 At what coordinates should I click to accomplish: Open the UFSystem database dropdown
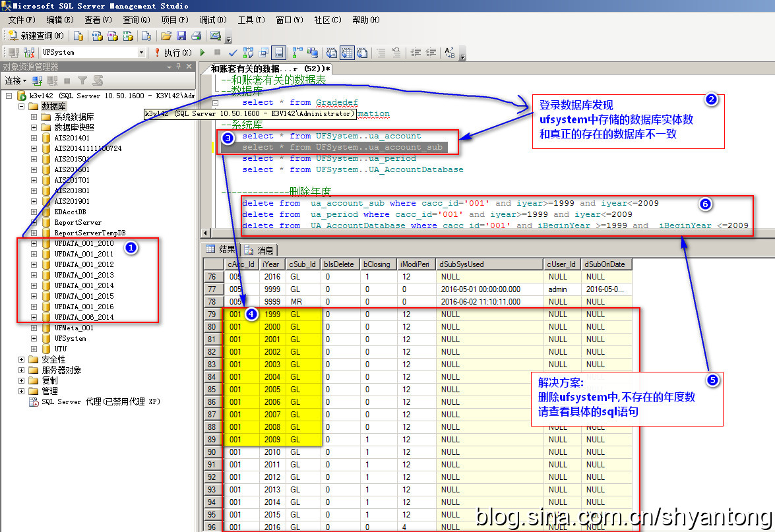[141, 53]
